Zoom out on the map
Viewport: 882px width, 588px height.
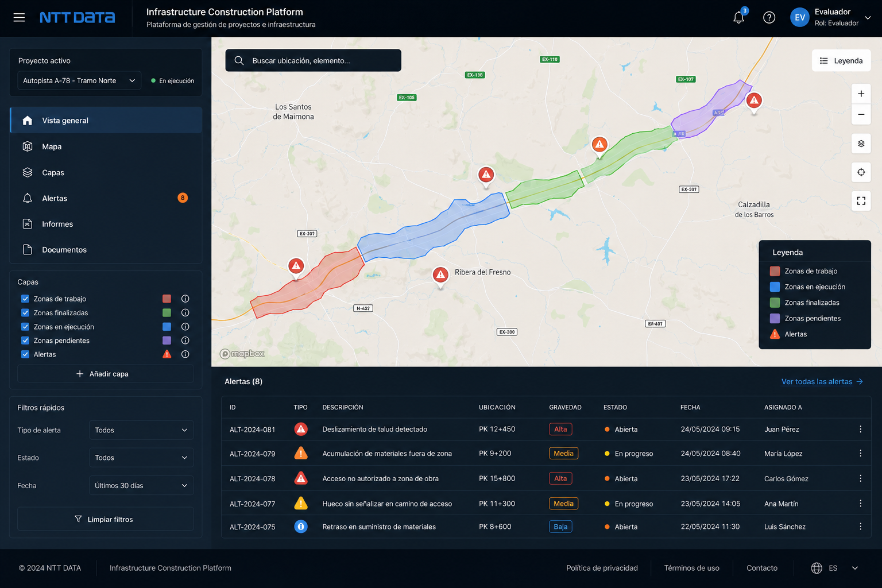point(861,114)
